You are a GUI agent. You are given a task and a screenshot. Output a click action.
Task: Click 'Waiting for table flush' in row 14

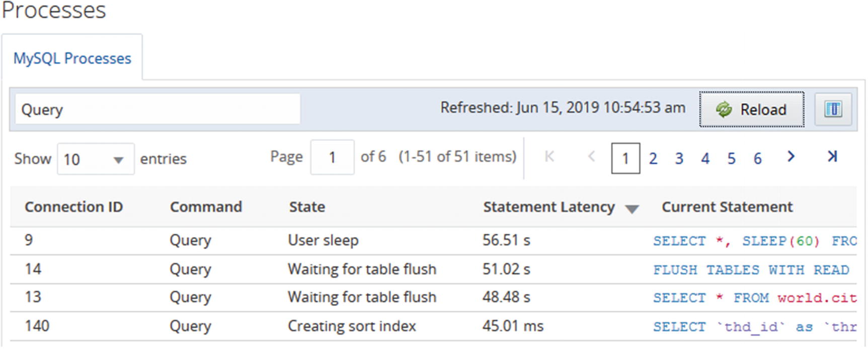[x=362, y=269]
